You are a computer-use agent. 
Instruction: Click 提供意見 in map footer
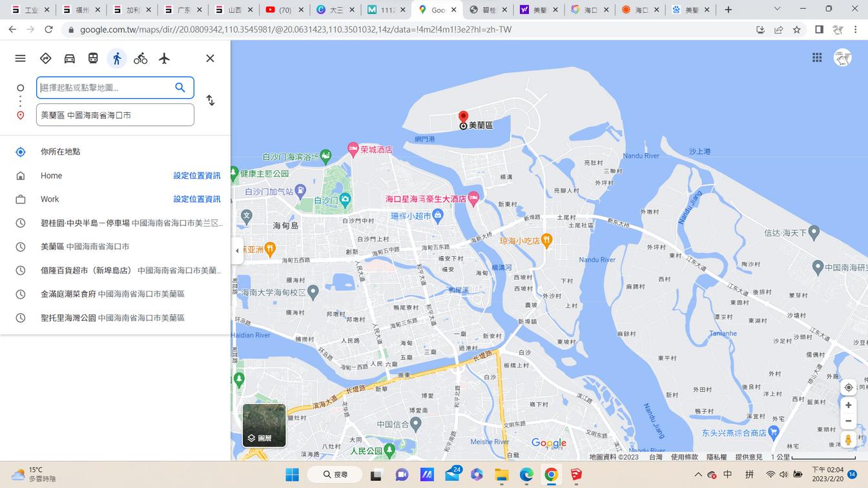(749, 457)
